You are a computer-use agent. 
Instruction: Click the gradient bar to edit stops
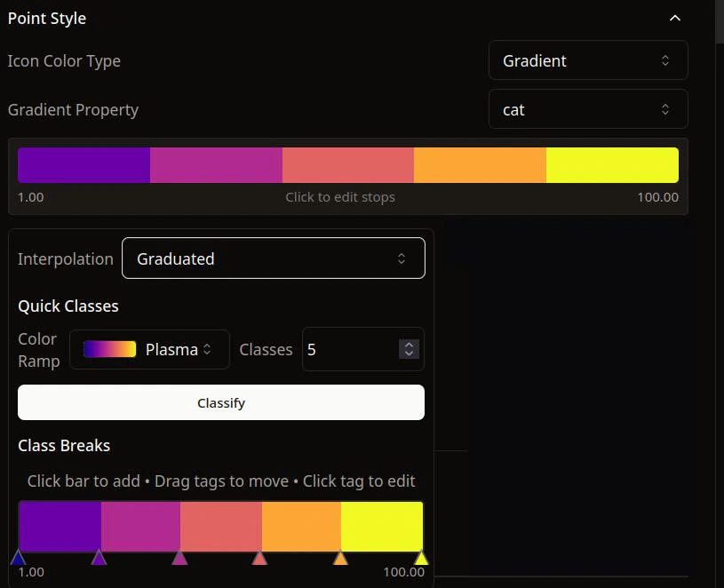point(347,164)
